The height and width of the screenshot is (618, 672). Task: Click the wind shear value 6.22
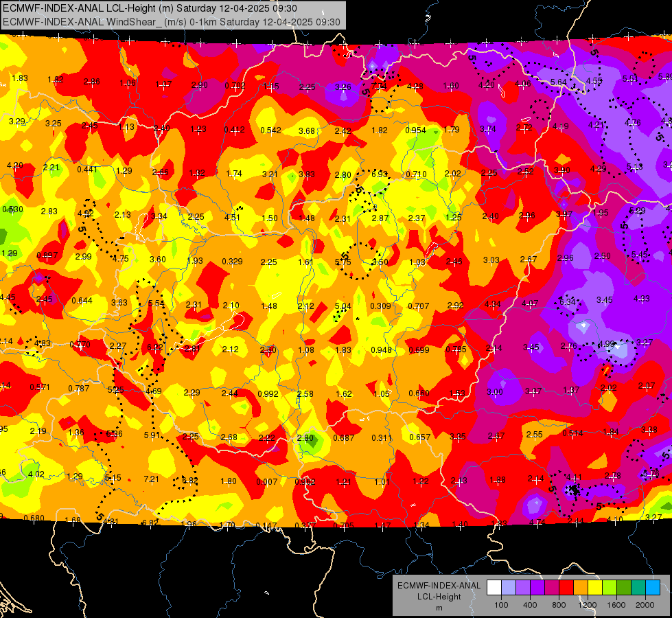pos(155,347)
